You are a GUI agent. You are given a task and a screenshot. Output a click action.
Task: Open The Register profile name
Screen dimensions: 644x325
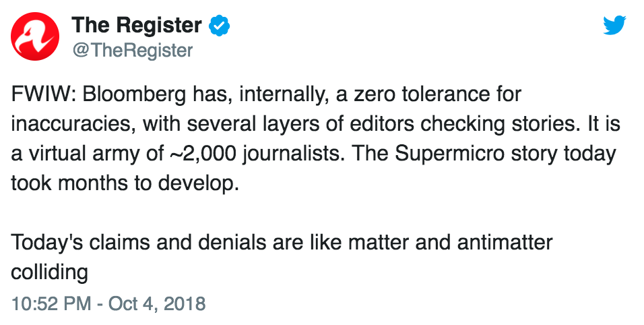(x=137, y=26)
